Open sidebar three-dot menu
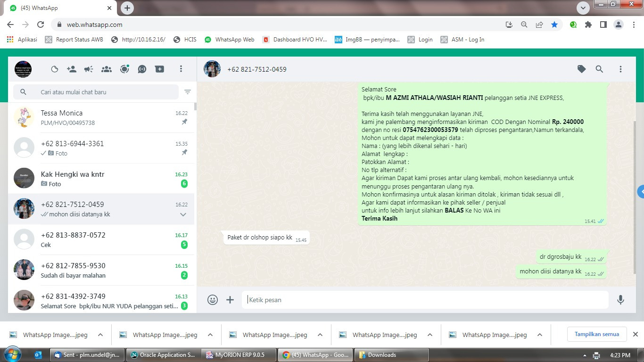Screen dimensions: 644x362 (x=181, y=69)
